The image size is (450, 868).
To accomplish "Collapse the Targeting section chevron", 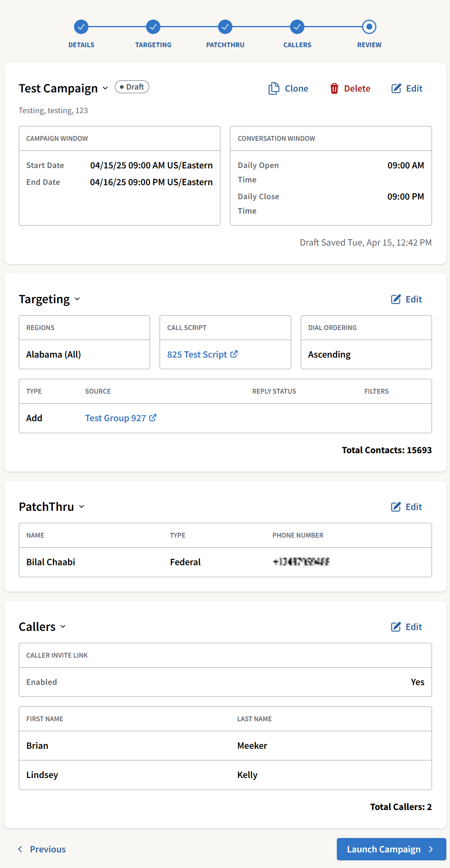I will [77, 299].
